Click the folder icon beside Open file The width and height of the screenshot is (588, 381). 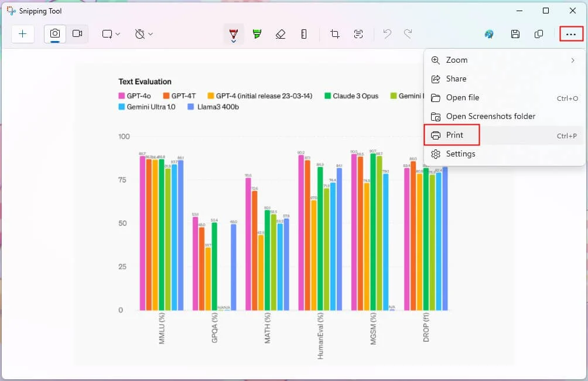(435, 98)
